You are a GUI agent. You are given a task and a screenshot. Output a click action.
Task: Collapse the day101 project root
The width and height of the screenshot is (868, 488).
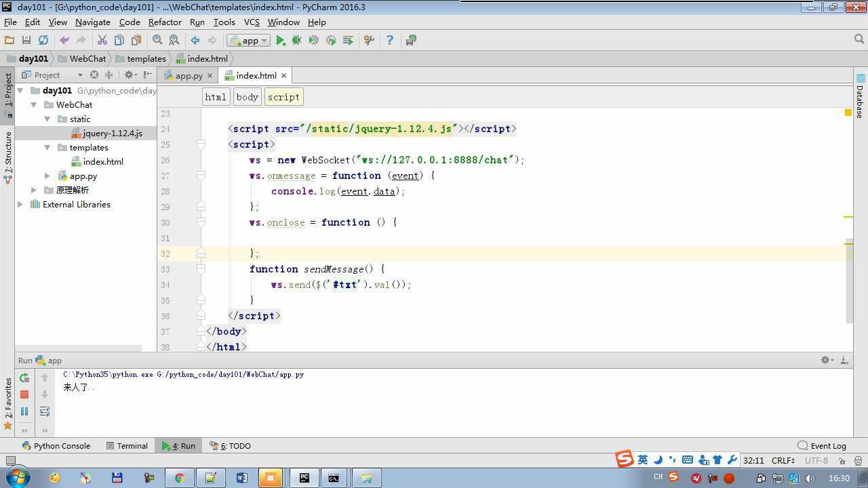20,90
